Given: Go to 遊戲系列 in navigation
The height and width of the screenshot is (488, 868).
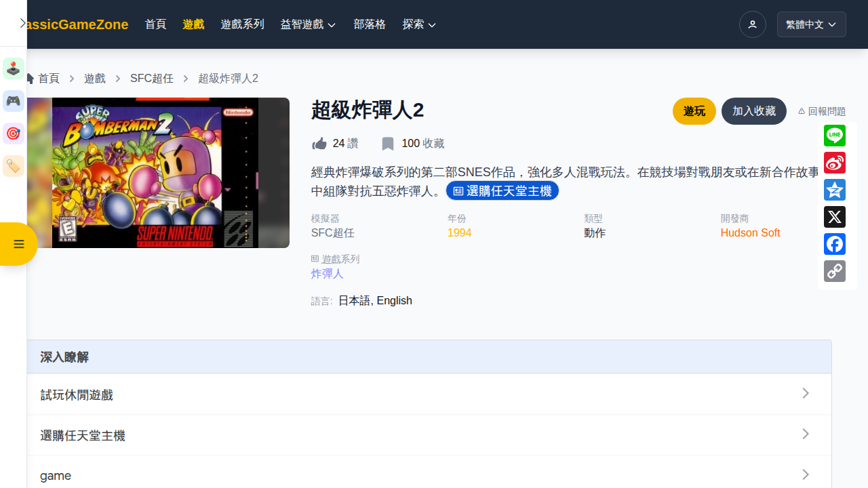Looking at the screenshot, I should pyautogui.click(x=242, y=24).
